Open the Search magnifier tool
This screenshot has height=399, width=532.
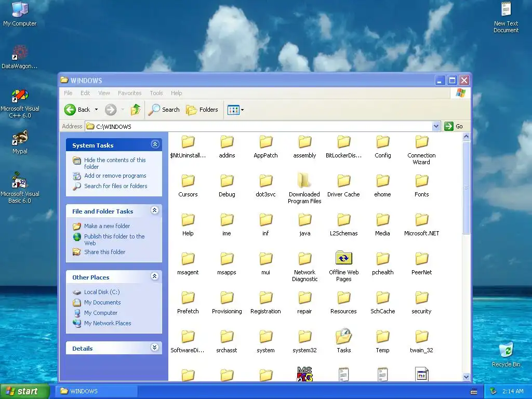(x=164, y=110)
